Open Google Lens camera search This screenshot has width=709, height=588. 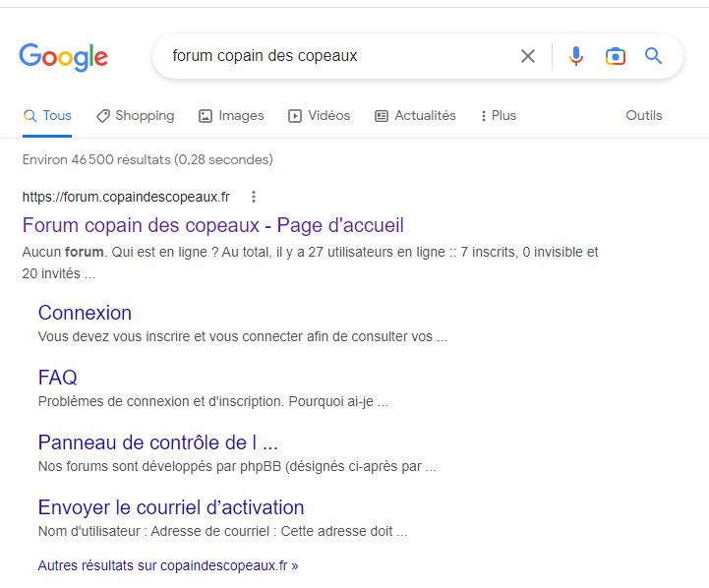click(616, 56)
